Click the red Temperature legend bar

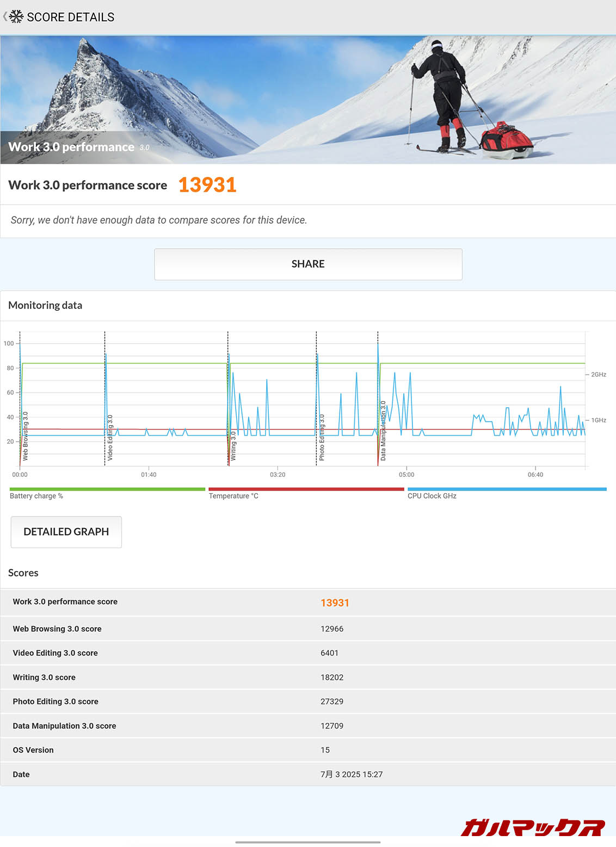(306, 489)
